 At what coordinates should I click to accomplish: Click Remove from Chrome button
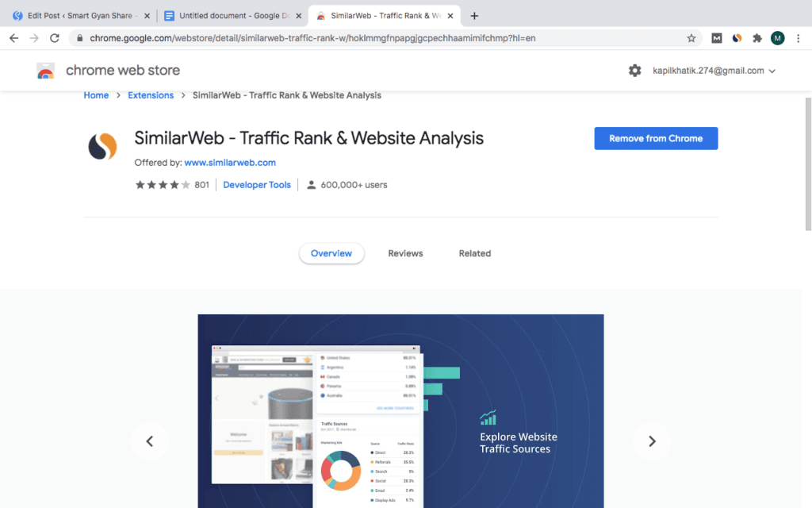(656, 138)
